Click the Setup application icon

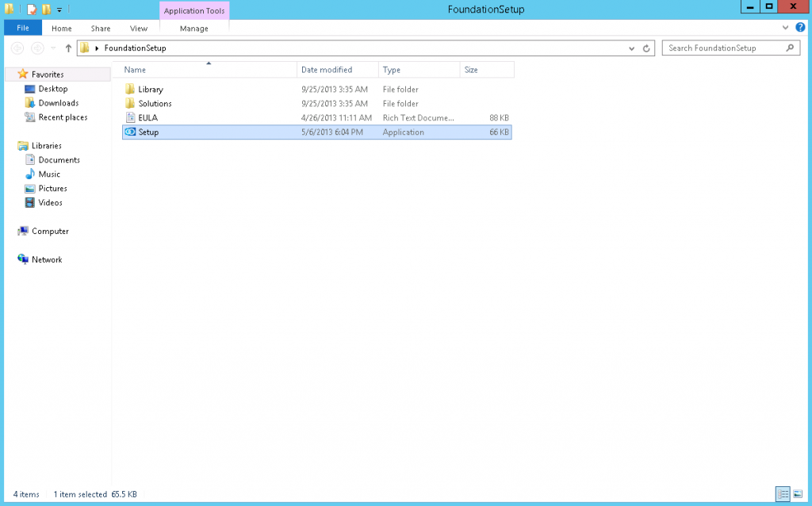coord(130,132)
